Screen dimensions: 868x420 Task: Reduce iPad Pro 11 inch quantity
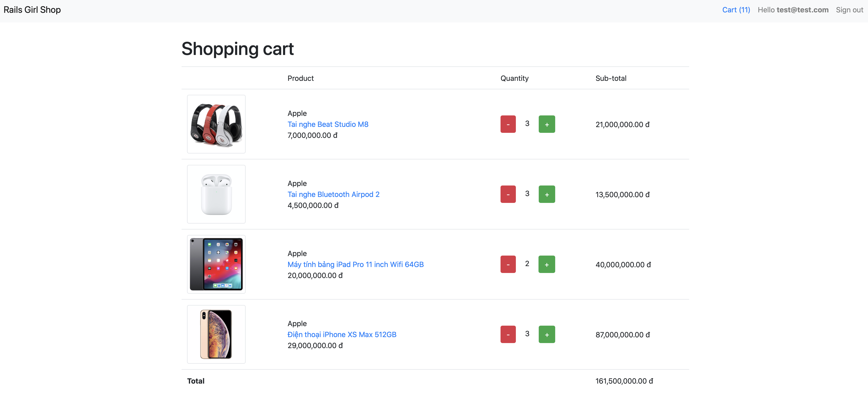[508, 264]
